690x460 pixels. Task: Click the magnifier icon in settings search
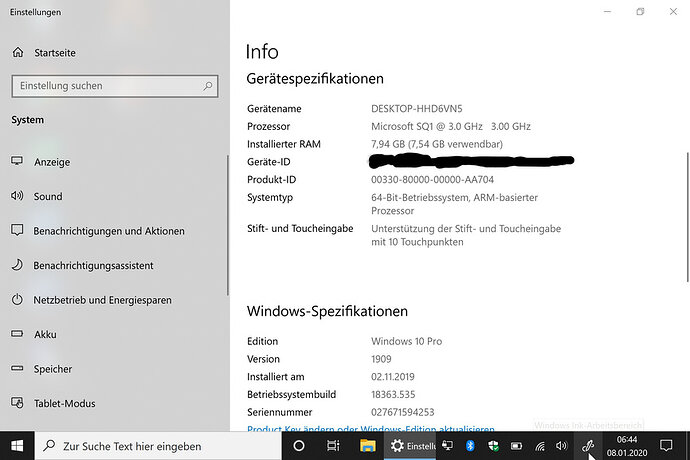tap(208, 86)
